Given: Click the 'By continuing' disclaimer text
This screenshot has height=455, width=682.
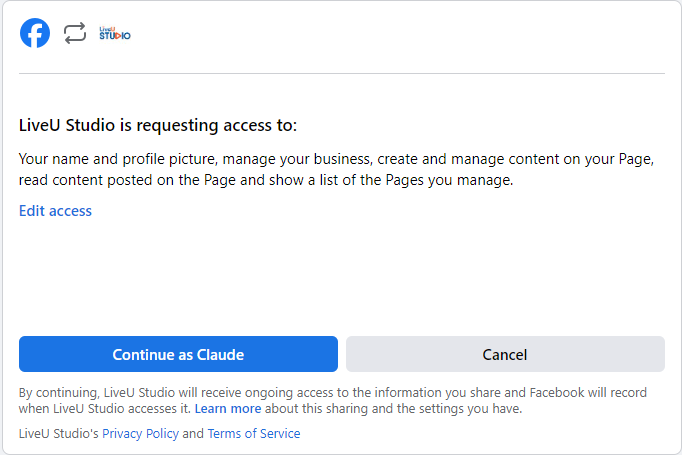Looking at the screenshot, I should pos(333,401).
